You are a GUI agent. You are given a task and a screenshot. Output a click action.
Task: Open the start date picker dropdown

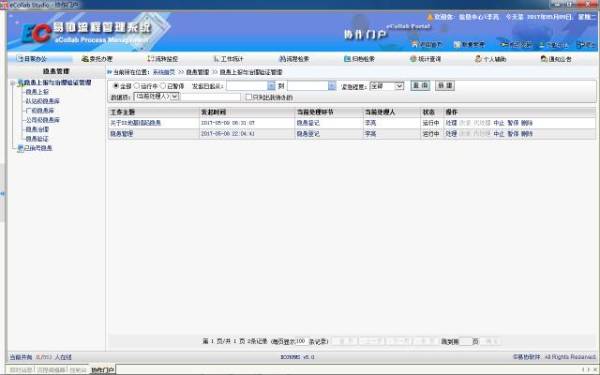(271, 86)
